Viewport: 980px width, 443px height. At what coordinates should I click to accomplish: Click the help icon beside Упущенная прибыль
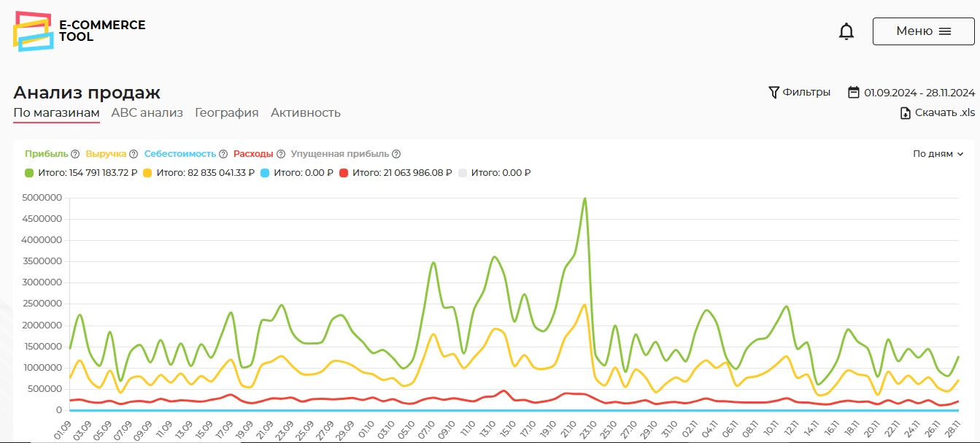pyautogui.click(x=396, y=154)
